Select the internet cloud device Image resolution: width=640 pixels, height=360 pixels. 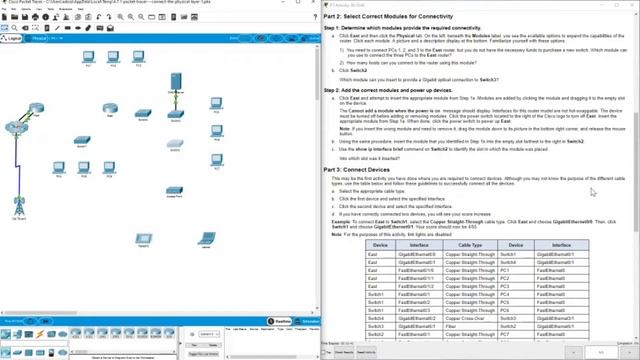[17, 127]
